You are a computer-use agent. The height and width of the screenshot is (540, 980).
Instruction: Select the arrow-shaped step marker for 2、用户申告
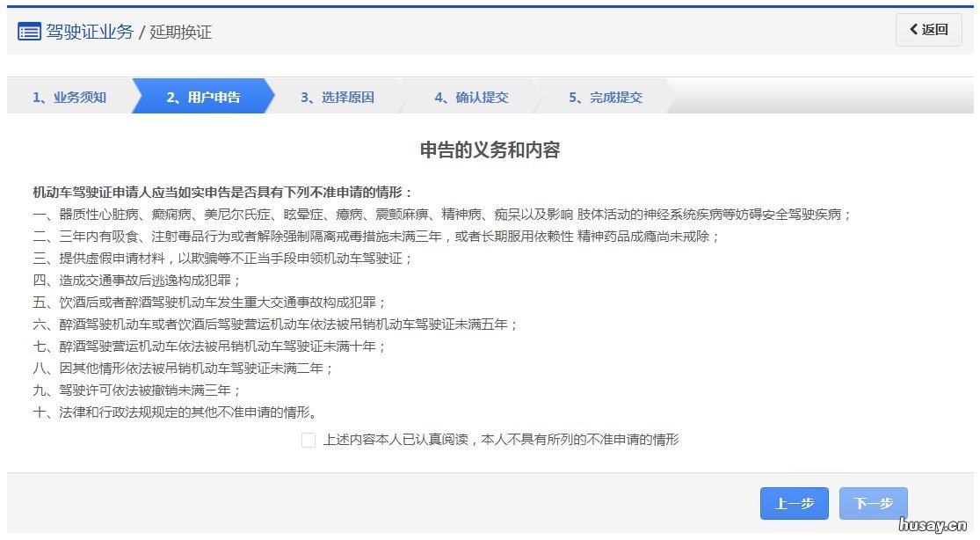[x=200, y=97]
